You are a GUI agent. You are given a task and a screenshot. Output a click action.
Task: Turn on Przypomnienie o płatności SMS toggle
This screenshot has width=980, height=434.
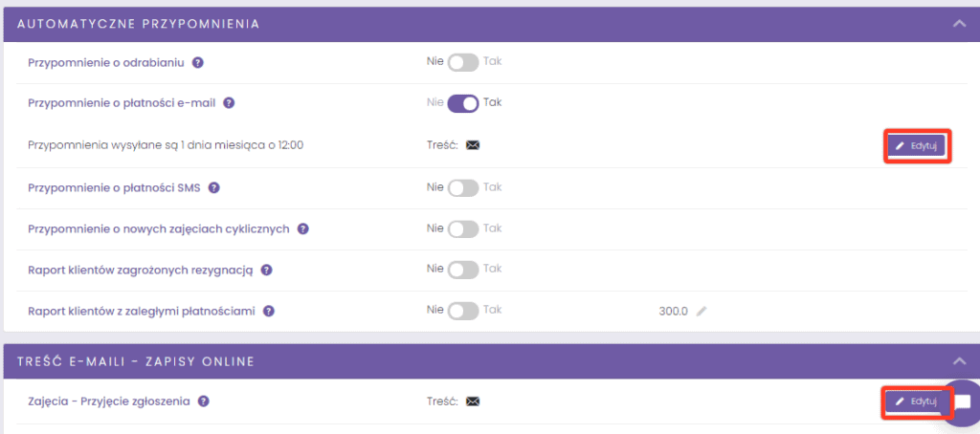463,187
